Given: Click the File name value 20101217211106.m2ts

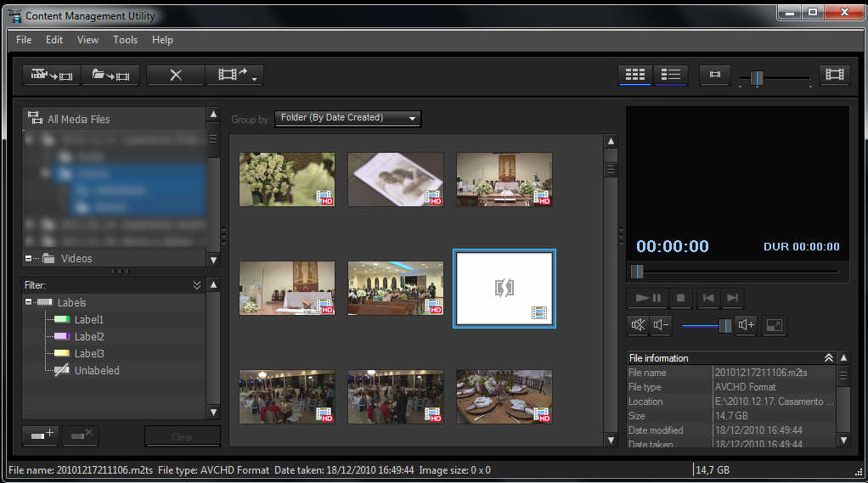Looking at the screenshot, I should (761, 373).
